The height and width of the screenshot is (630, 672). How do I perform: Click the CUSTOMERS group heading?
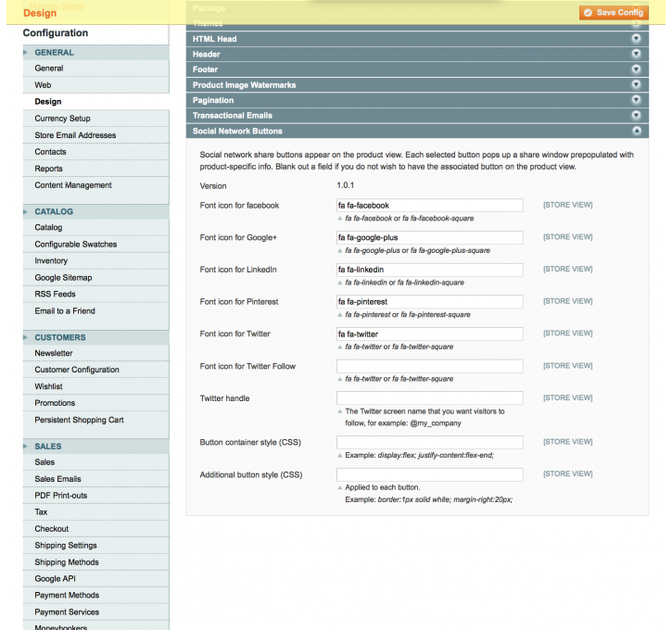[60, 337]
